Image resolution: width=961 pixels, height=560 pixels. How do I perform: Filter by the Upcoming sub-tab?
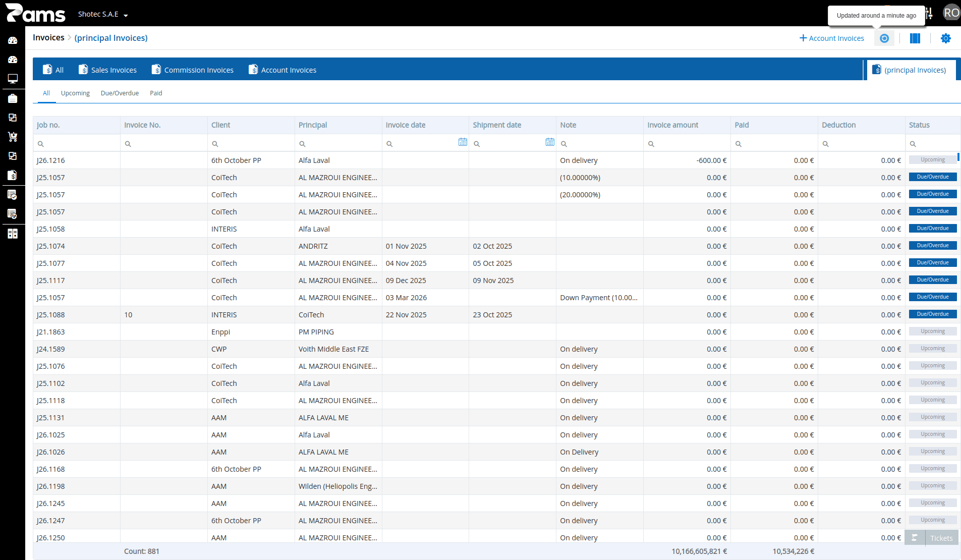click(75, 93)
